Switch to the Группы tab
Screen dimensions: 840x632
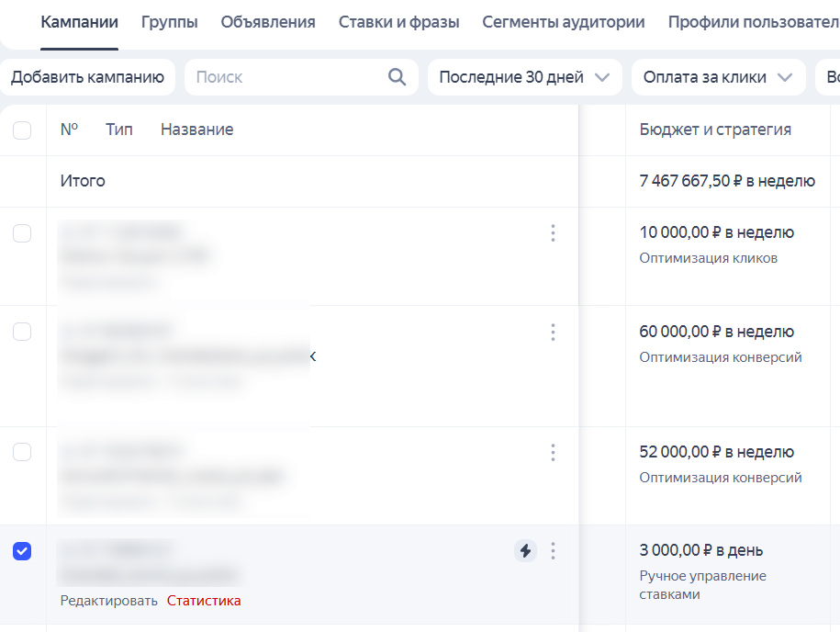coord(169,20)
